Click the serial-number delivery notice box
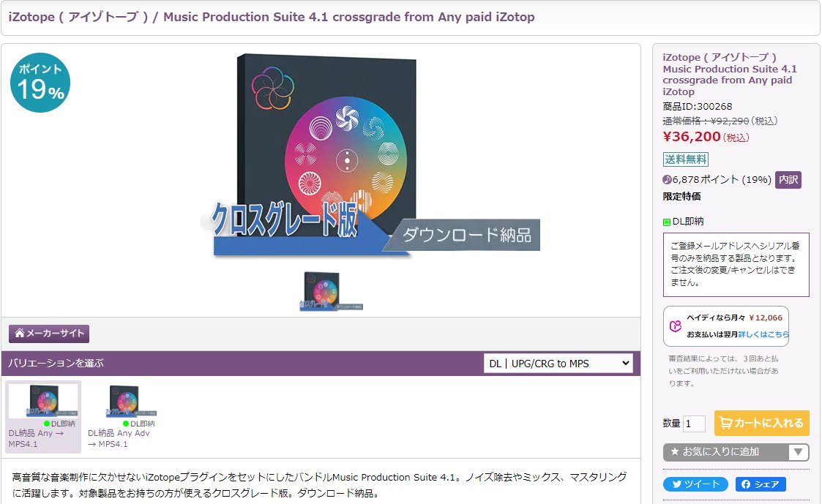 coord(736,265)
